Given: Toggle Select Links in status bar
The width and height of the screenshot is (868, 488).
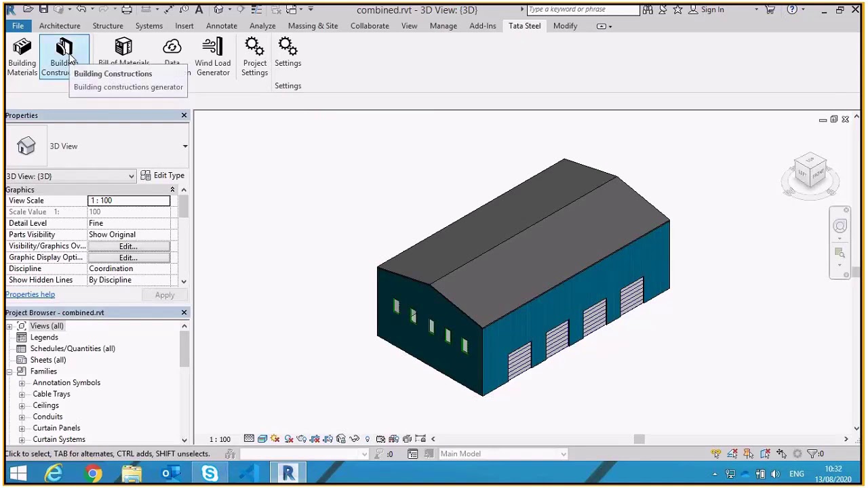Looking at the screenshot, I should 716,453.
